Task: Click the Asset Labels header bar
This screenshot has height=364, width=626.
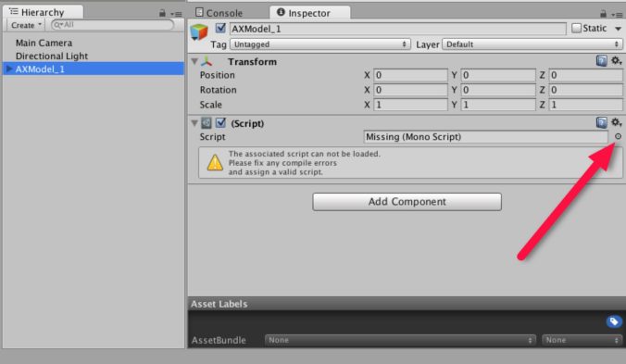Action: (x=407, y=304)
